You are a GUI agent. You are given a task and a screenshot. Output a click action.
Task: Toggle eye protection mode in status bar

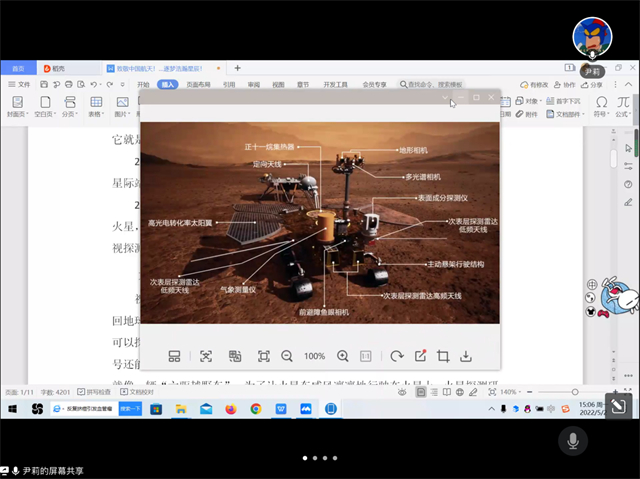pyautogui.click(x=402, y=392)
